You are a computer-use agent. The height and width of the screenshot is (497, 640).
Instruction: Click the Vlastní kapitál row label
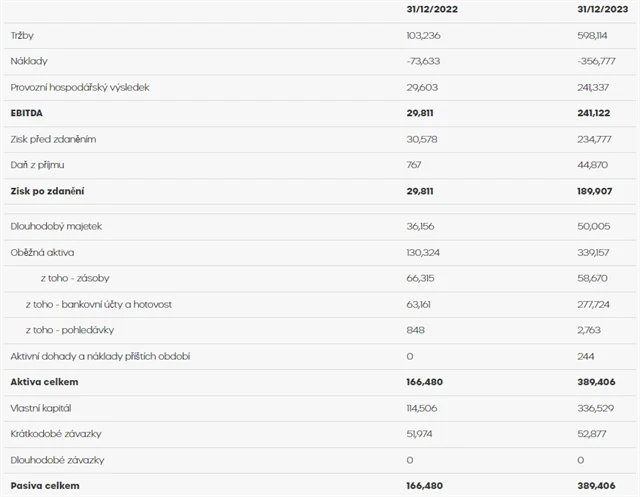[41, 408]
